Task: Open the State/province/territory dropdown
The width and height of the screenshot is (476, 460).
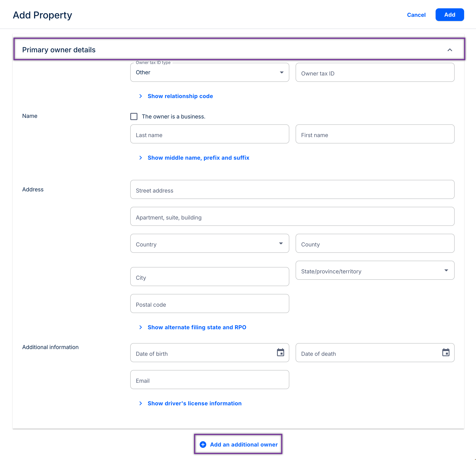Action: (375, 270)
